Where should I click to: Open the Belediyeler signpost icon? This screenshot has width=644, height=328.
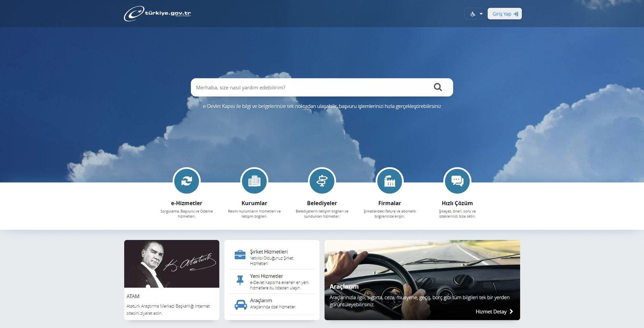(x=322, y=181)
